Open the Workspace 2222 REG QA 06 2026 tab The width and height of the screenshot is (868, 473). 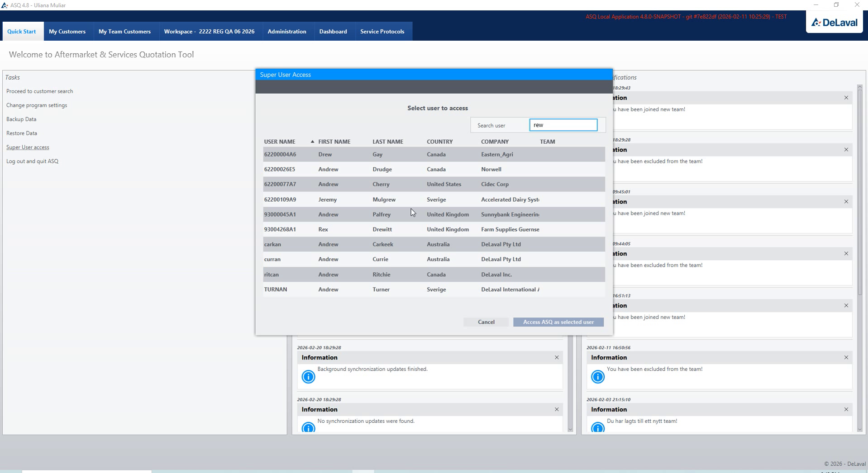pos(209,31)
